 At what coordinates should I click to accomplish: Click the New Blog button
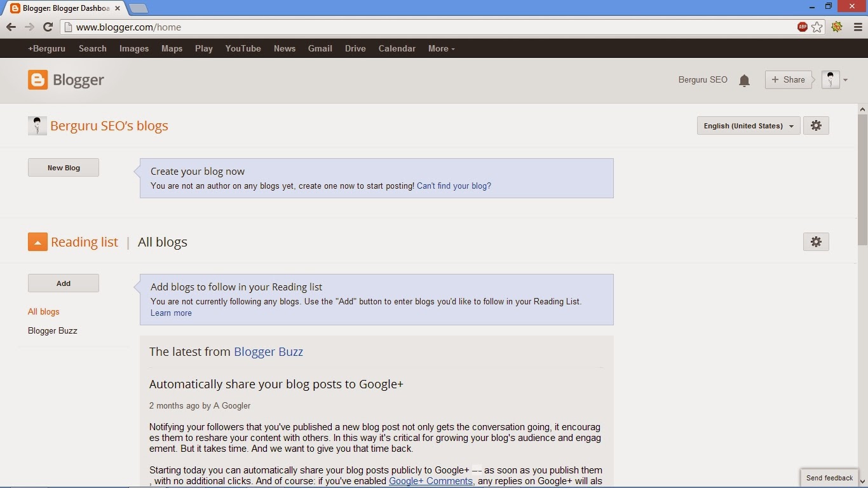pos(64,168)
